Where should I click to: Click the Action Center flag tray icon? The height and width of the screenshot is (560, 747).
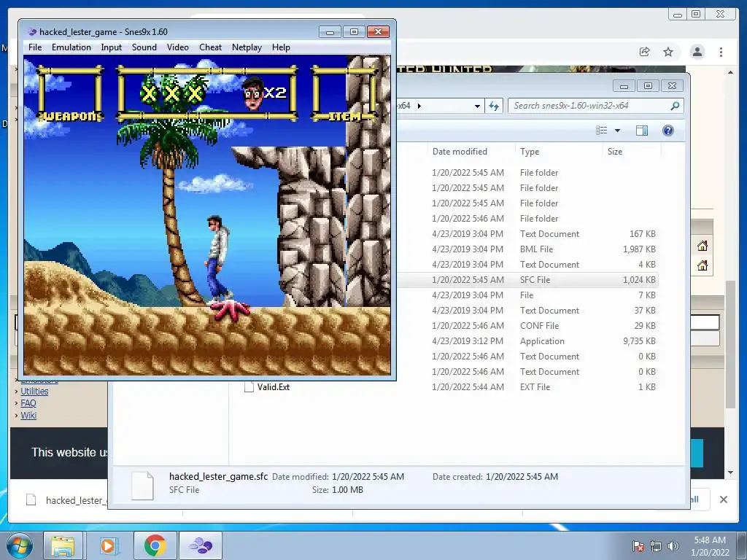click(638, 546)
